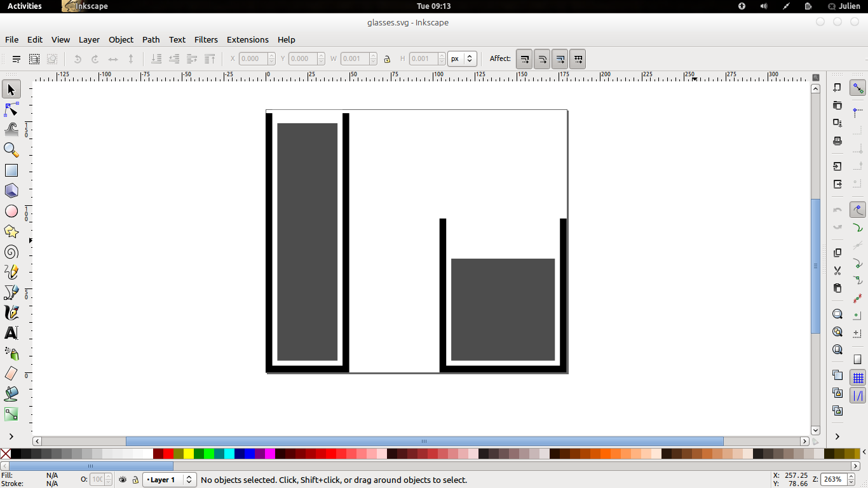Image resolution: width=868 pixels, height=488 pixels.
Task: Click the Import icon
Action: click(x=837, y=166)
